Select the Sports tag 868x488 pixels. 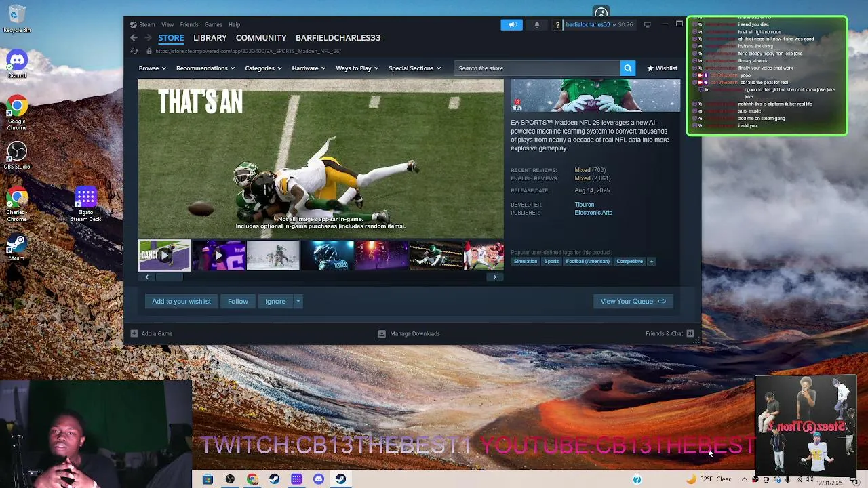click(x=551, y=262)
